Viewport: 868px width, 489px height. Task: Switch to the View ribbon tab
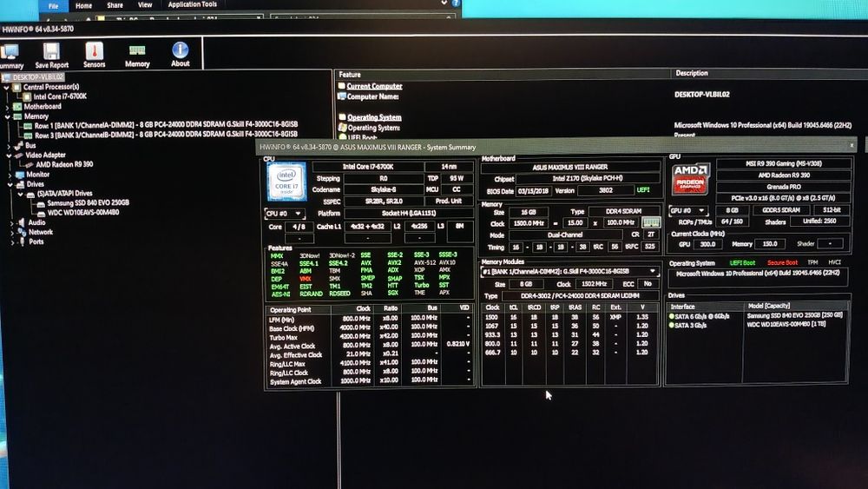coord(145,4)
